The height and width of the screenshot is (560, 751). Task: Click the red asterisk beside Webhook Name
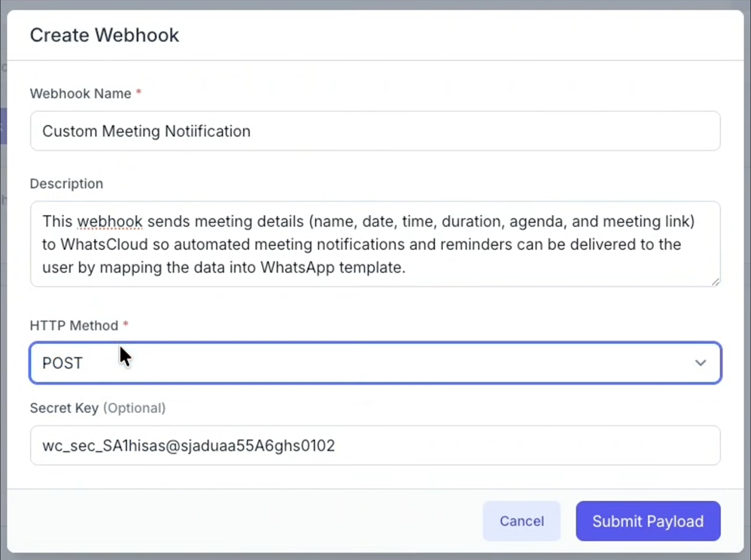coord(139,92)
